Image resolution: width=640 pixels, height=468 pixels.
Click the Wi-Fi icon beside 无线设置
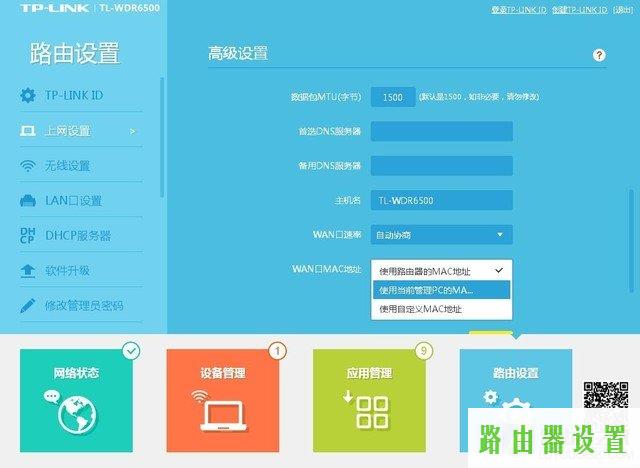28,166
